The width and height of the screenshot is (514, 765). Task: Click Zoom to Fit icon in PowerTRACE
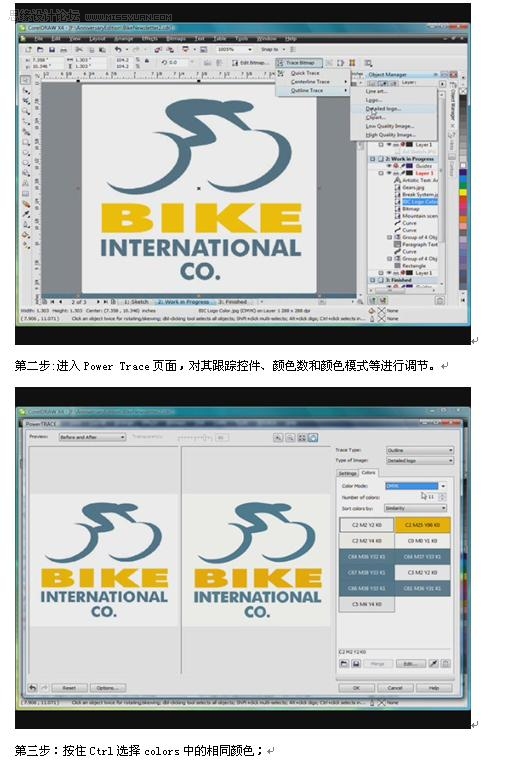[302, 438]
